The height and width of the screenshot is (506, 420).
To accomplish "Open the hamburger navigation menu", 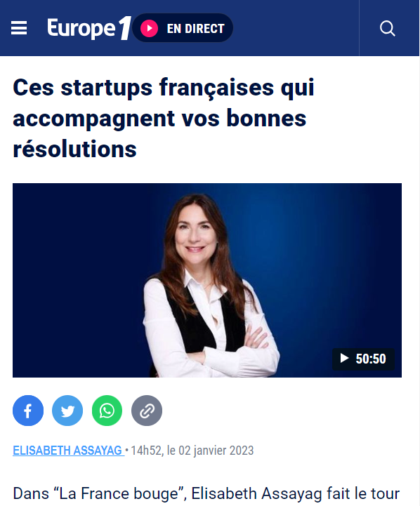I will coord(19,28).
